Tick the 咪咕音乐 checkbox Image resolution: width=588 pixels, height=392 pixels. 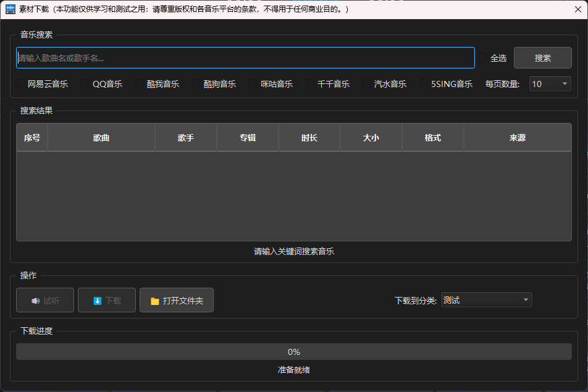254,84
